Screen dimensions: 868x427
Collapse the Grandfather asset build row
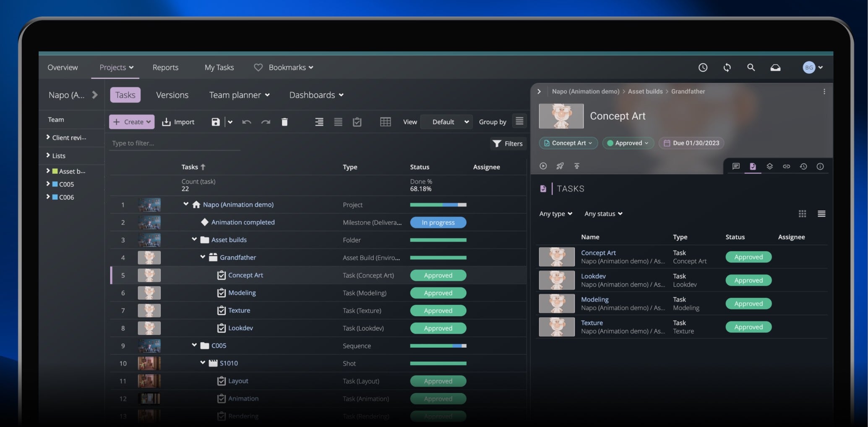(x=203, y=257)
